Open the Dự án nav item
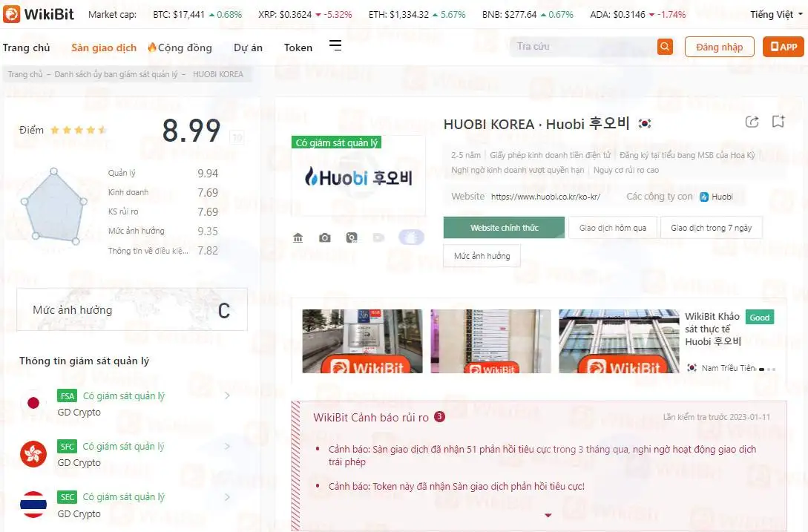Image resolution: width=808 pixels, height=532 pixels. tap(248, 48)
